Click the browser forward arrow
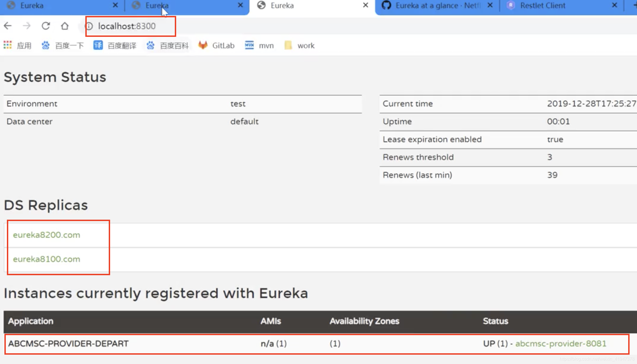Viewport: 637px width, 364px height. [27, 26]
